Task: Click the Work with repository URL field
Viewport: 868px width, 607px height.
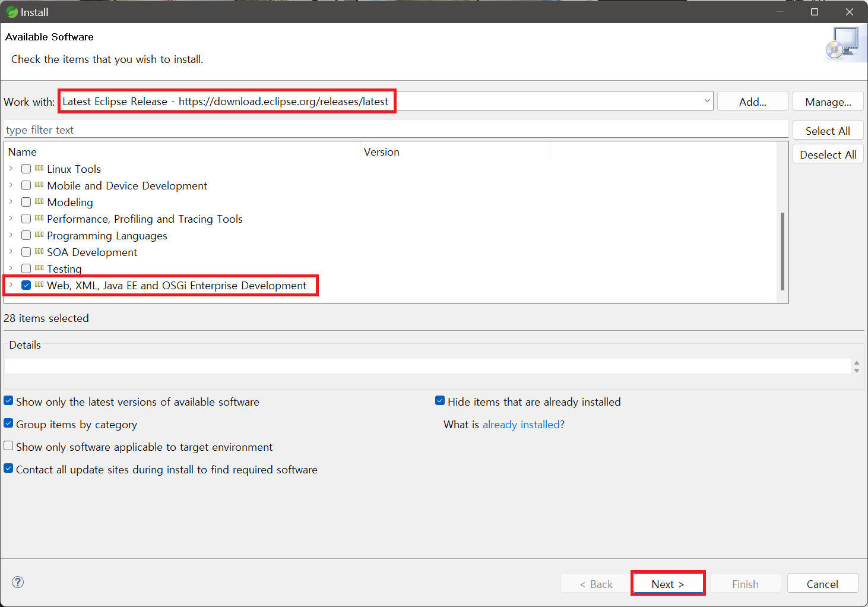Action: [385, 101]
